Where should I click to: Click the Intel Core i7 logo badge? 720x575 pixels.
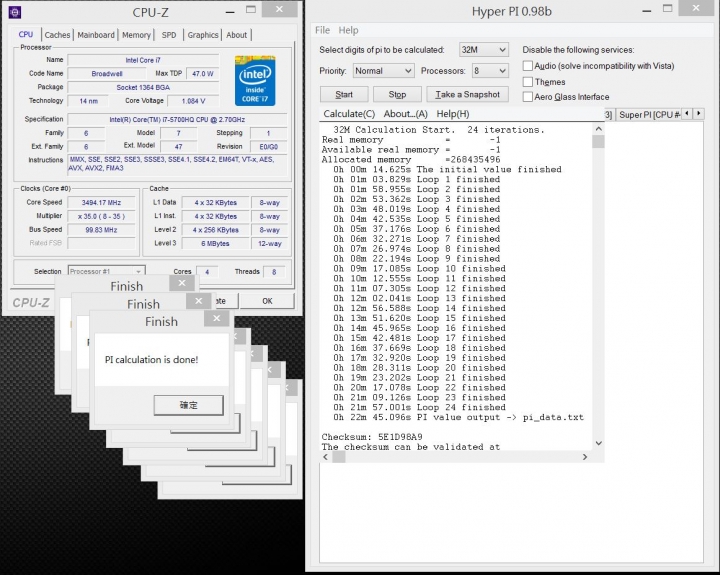[x=255, y=81]
